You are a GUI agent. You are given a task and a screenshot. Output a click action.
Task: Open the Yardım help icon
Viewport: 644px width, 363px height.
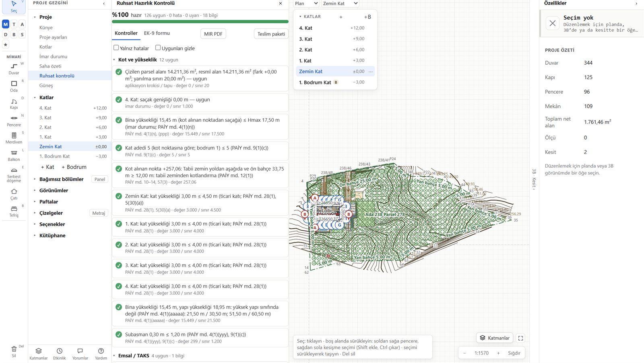click(x=101, y=354)
